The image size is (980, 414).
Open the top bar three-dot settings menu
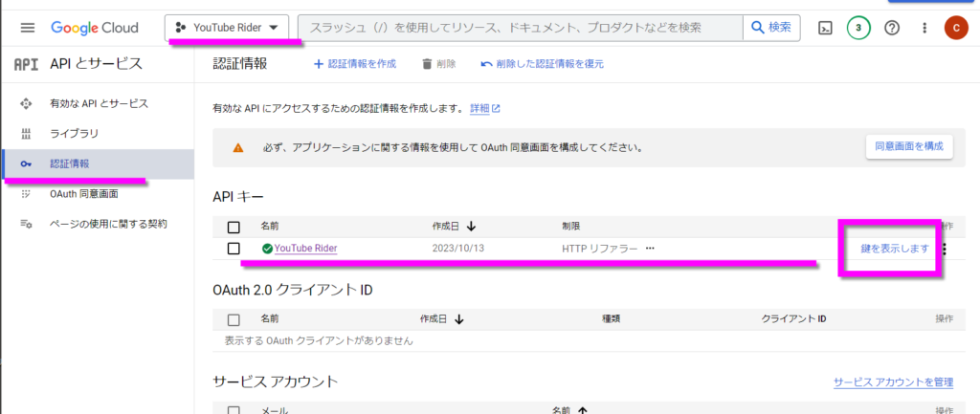[x=925, y=28]
